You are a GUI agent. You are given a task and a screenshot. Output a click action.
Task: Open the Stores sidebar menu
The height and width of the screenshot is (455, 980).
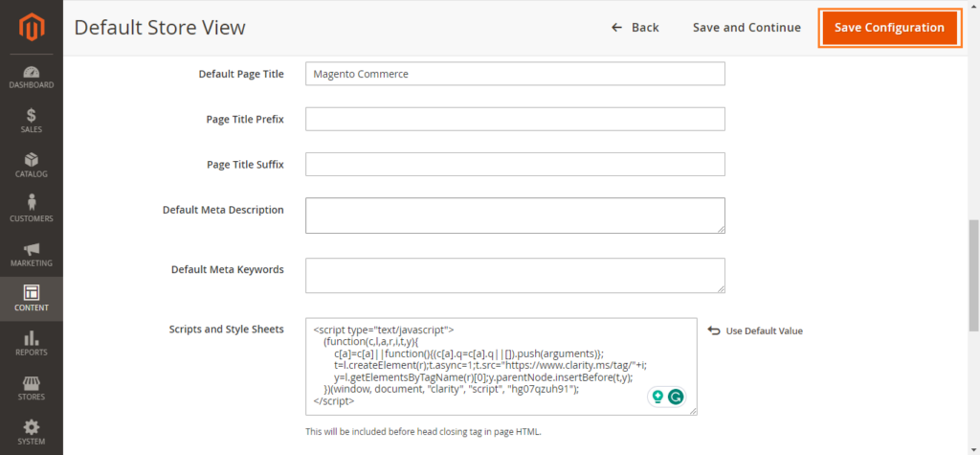pos(32,388)
